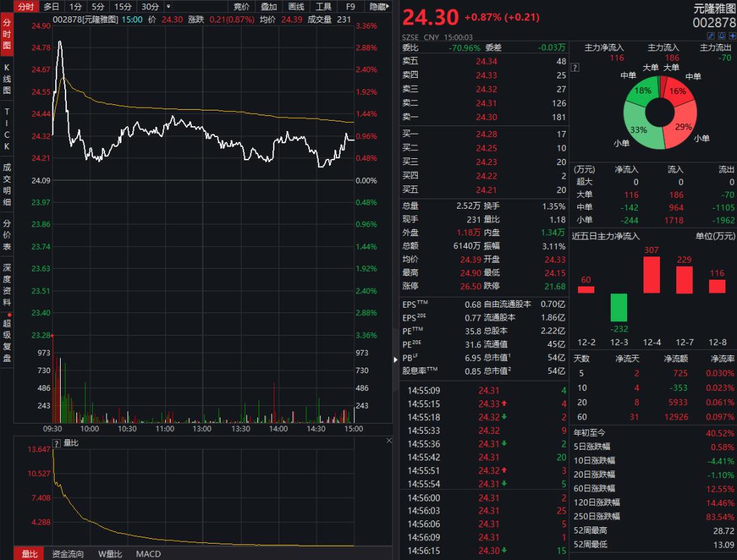Open 成交明细 in the left sidebar
The width and height of the screenshot is (737, 560).
point(7,185)
